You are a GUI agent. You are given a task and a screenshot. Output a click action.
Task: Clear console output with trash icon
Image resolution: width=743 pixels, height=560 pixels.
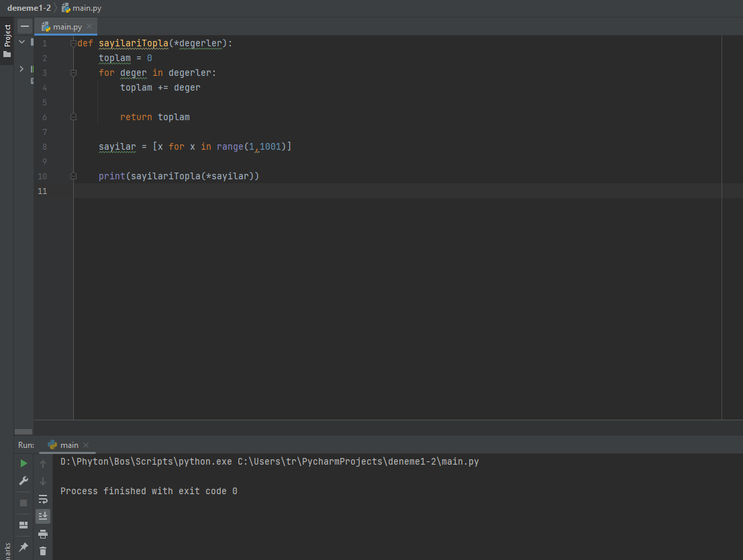43,551
